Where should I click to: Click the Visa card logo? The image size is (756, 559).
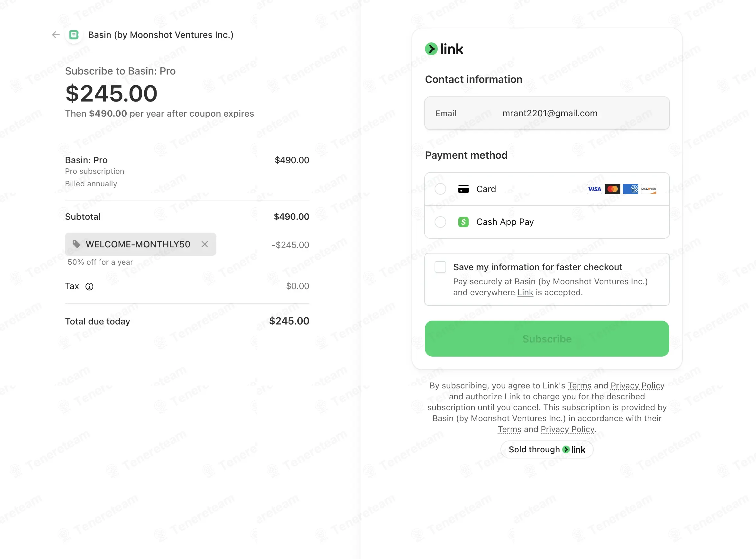pyautogui.click(x=594, y=189)
